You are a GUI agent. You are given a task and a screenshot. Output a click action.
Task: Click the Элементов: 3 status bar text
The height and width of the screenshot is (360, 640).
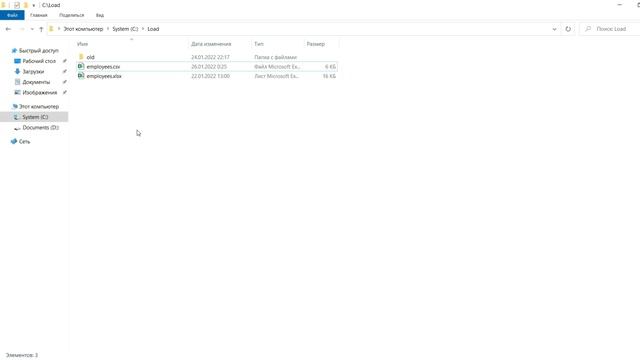(x=22, y=355)
